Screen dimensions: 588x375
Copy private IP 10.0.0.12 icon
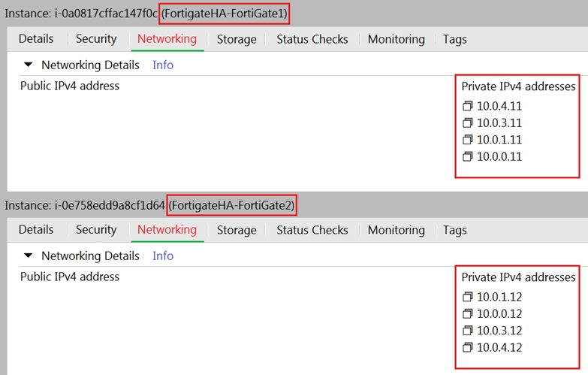(x=467, y=313)
